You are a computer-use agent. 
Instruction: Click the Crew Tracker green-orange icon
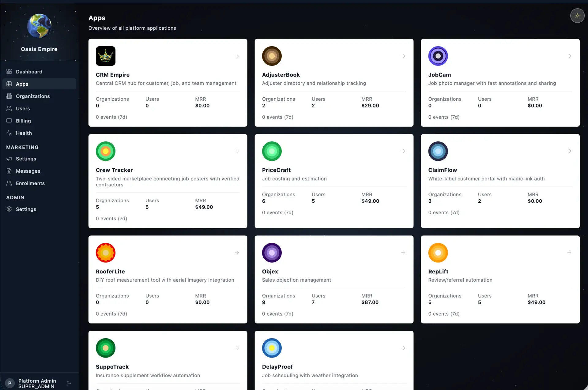pos(106,151)
